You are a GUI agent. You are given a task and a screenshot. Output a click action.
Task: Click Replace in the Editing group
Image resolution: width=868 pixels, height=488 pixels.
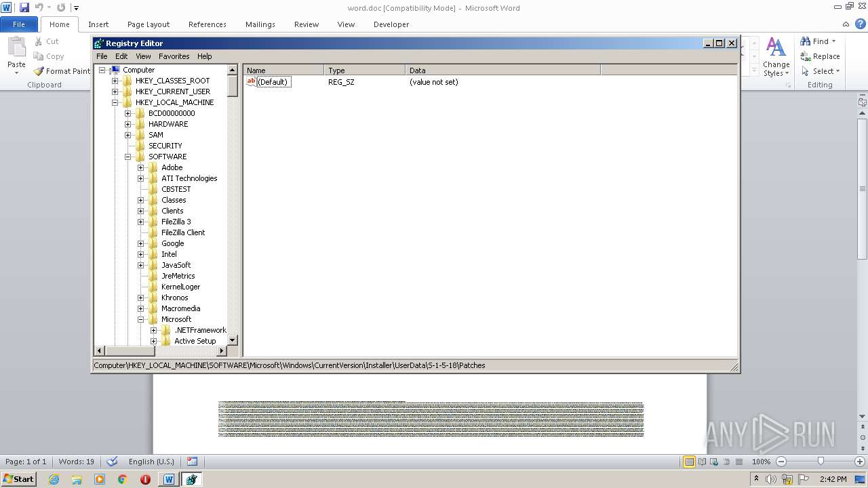pyautogui.click(x=820, y=56)
